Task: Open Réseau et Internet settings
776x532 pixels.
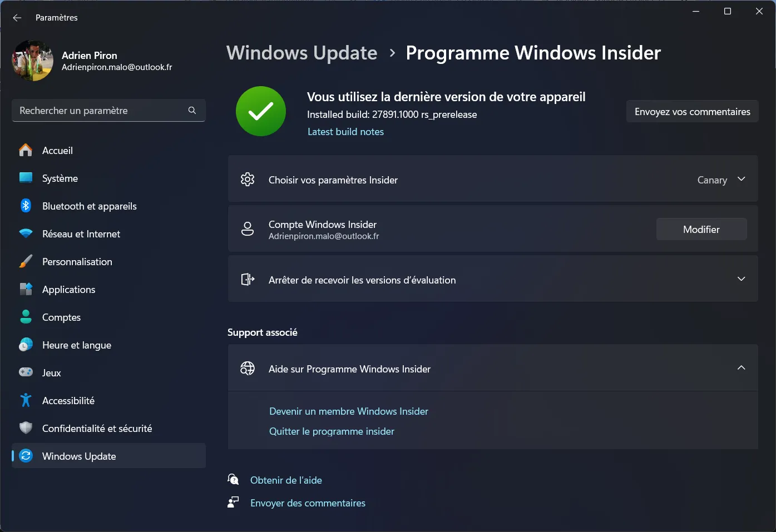Action: pos(108,233)
